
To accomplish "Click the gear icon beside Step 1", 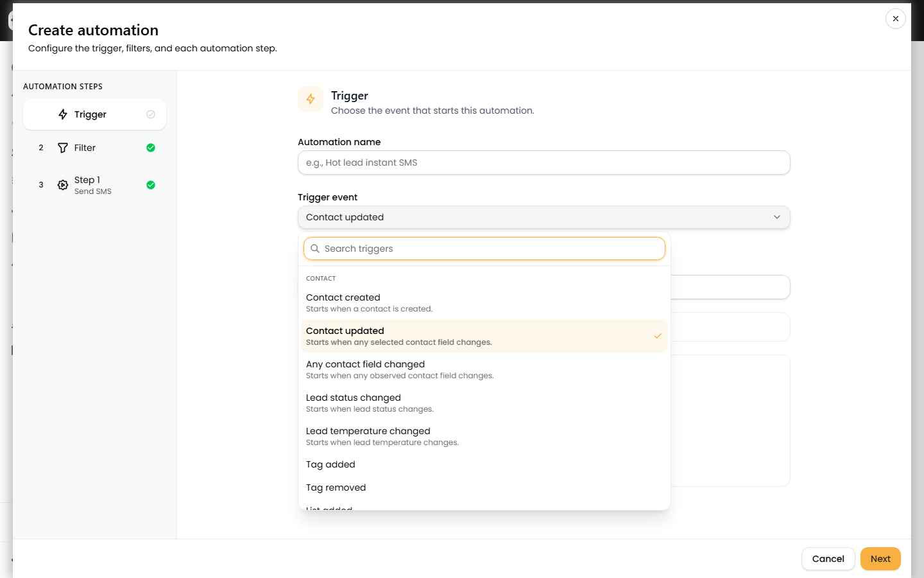I will pos(63,185).
